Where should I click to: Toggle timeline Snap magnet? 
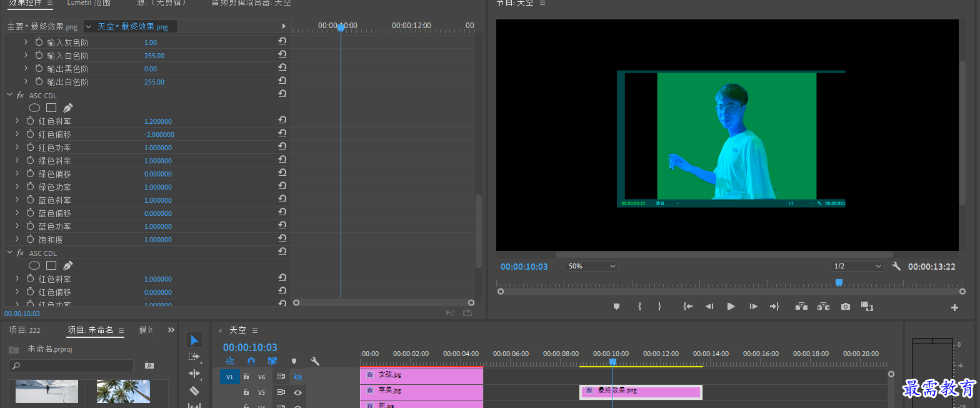click(x=251, y=361)
